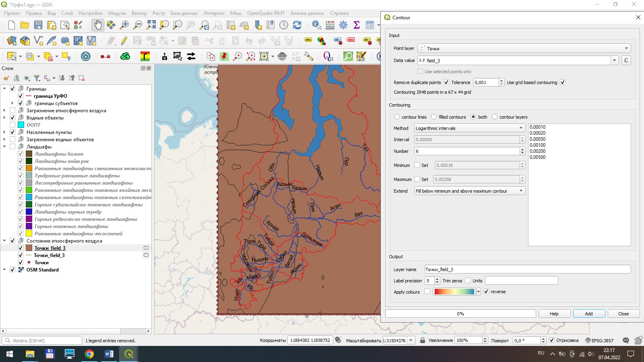Open the Вектор menu
The image size is (644, 362).
[139, 13]
